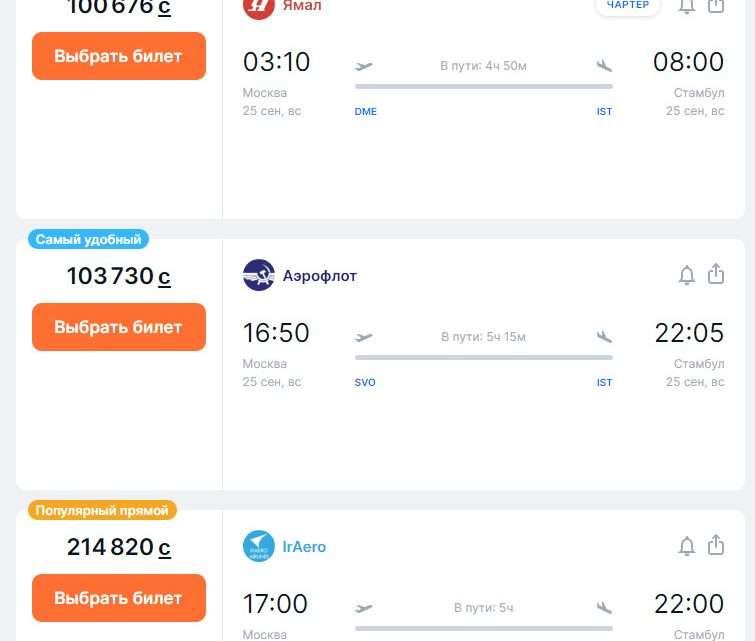Share the Yamal charter ticket
The image size is (755, 641).
pyautogui.click(x=716, y=6)
